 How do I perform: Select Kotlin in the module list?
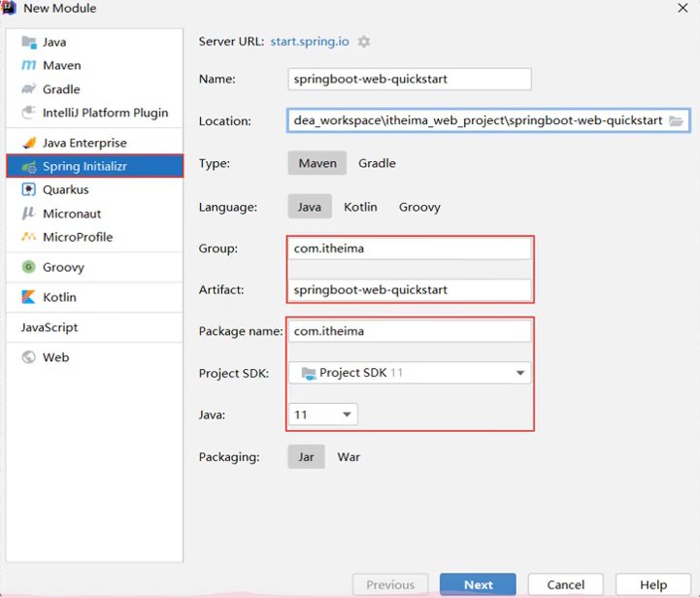click(x=94, y=297)
